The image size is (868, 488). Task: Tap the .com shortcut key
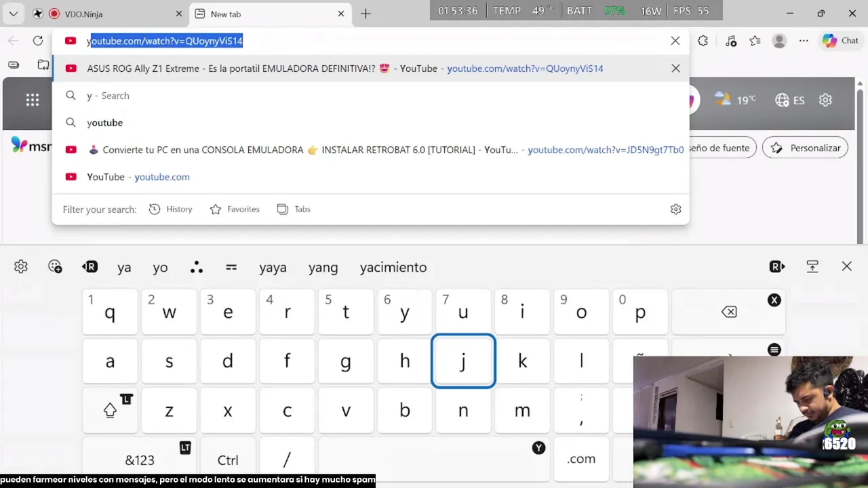(581, 459)
